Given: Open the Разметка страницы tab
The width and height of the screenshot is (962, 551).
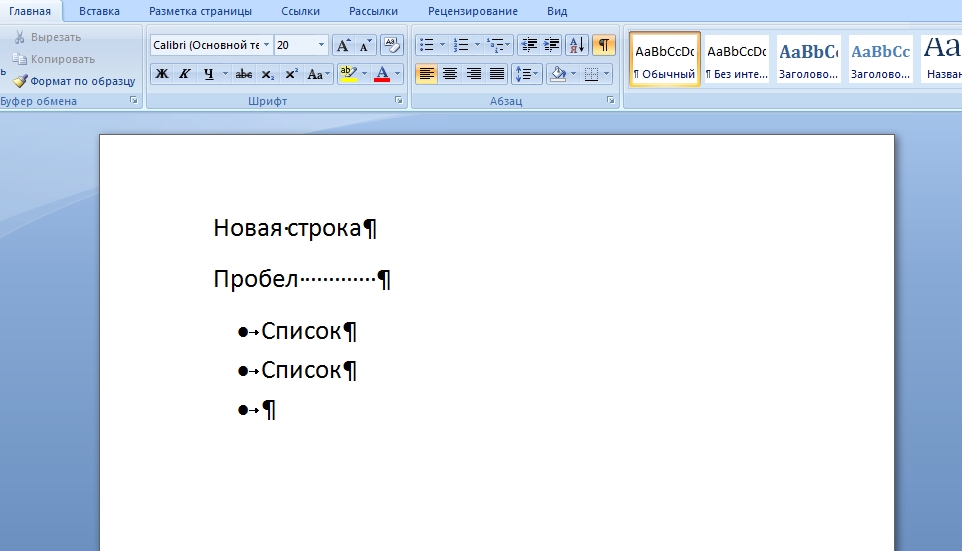Looking at the screenshot, I should [201, 11].
